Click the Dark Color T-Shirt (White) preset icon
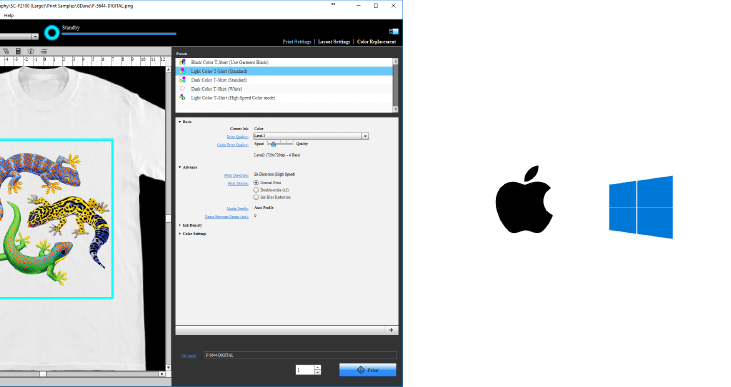This screenshot has height=387, width=731. tap(182, 89)
